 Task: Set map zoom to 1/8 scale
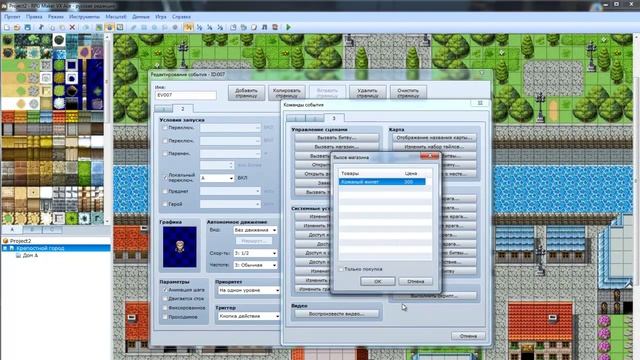pyautogui.click(x=220, y=27)
